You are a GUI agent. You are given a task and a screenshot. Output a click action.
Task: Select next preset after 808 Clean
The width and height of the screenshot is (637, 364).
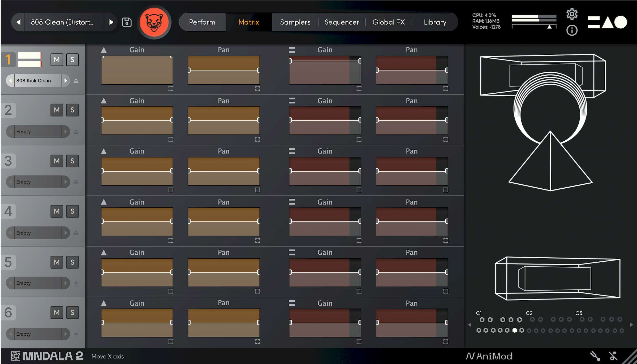point(111,22)
